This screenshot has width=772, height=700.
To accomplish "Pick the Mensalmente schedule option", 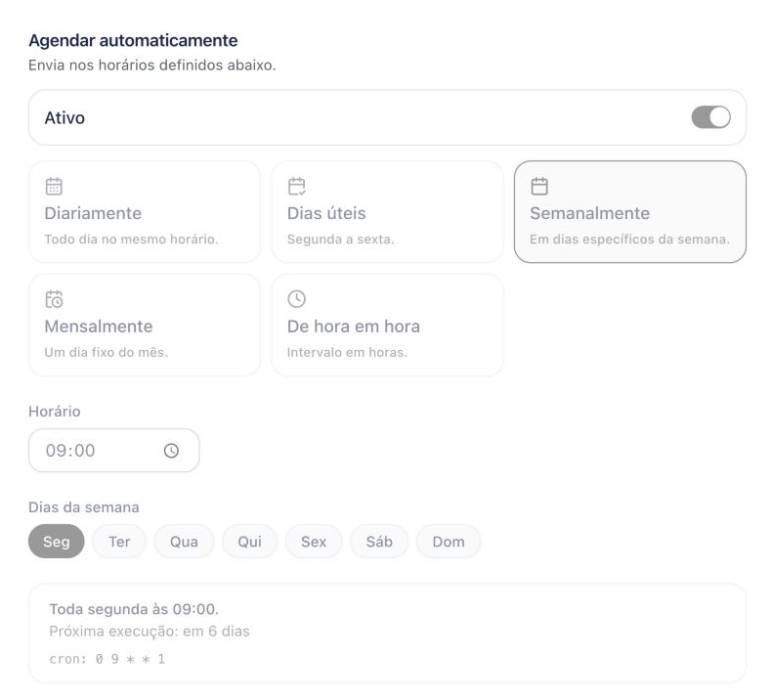I will pyautogui.click(x=145, y=326).
